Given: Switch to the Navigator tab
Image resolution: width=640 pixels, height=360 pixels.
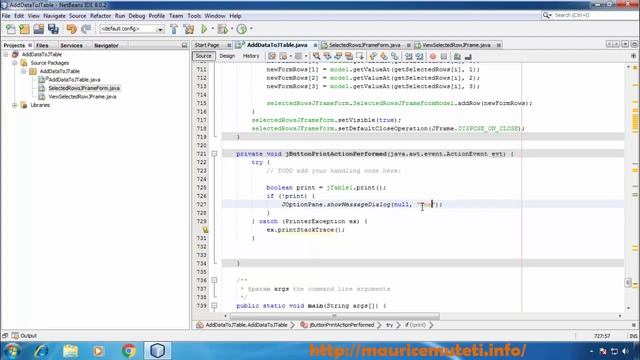Looking at the screenshot, I should click(106, 45).
